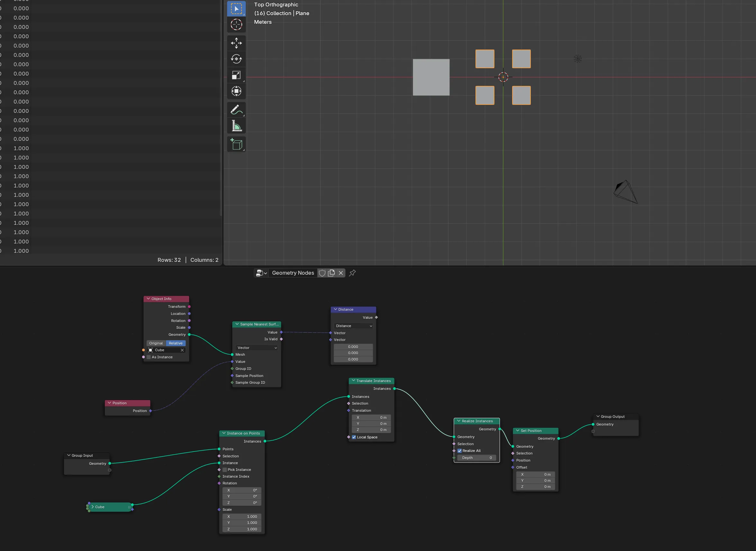Open the Distance operation dropdown
The width and height of the screenshot is (756, 551).
pyautogui.click(x=353, y=326)
